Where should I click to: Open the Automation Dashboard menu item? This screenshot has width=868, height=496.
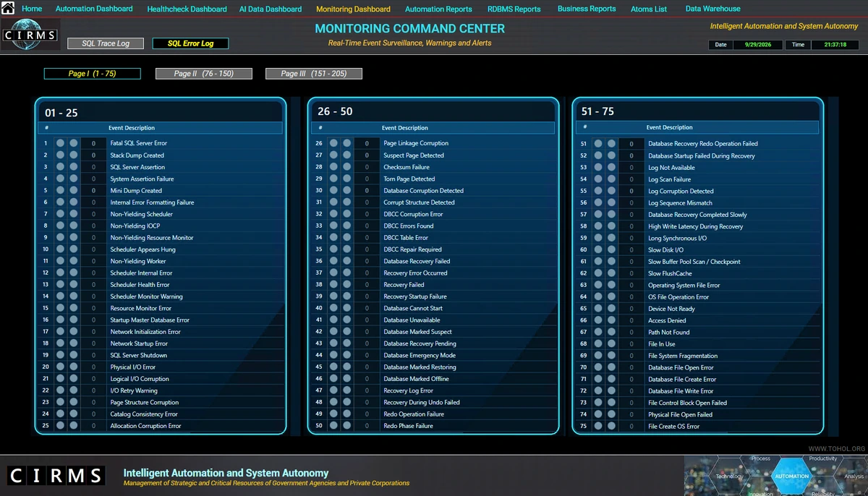pyautogui.click(x=94, y=9)
